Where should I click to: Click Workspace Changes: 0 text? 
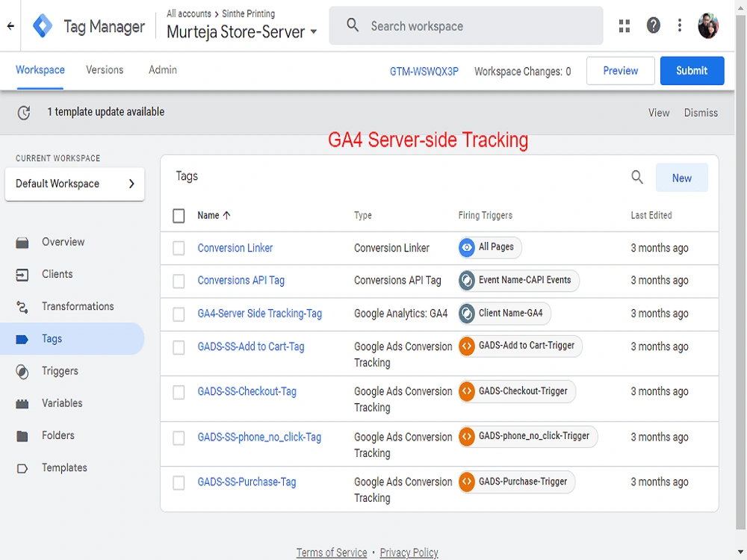[523, 72]
